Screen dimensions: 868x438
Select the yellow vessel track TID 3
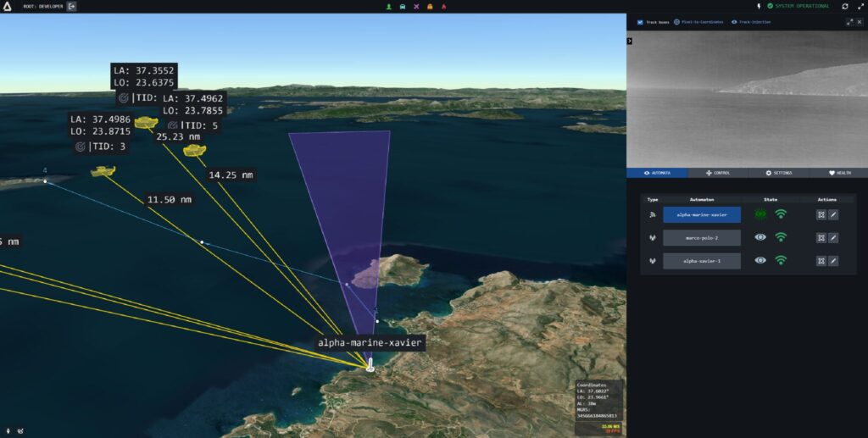(x=103, y=171)
